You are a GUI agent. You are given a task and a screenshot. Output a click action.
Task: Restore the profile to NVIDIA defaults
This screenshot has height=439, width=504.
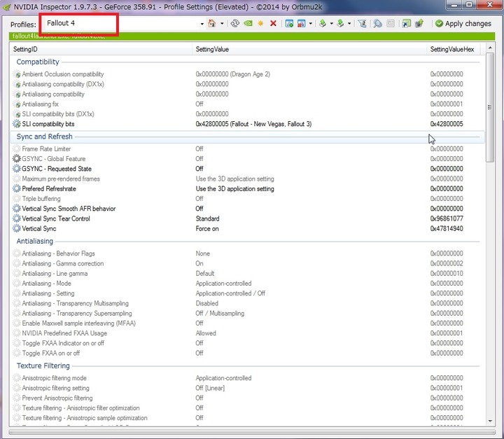tap(248, 23)
